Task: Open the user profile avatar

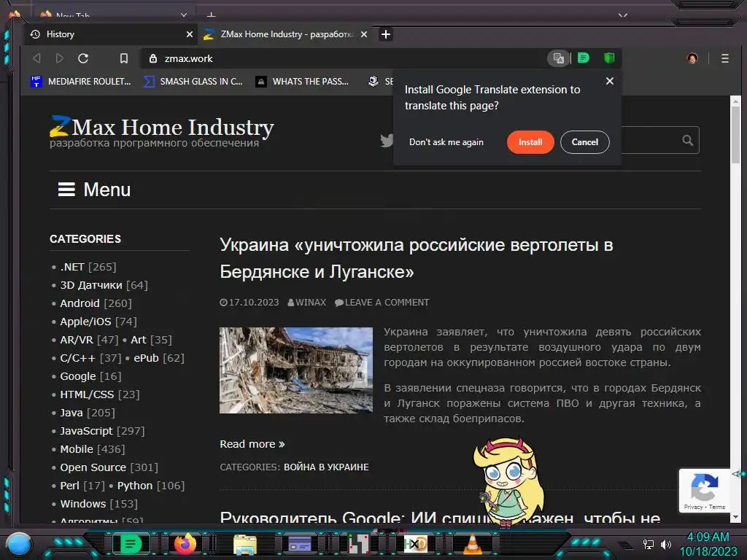Action: [692, 58]
